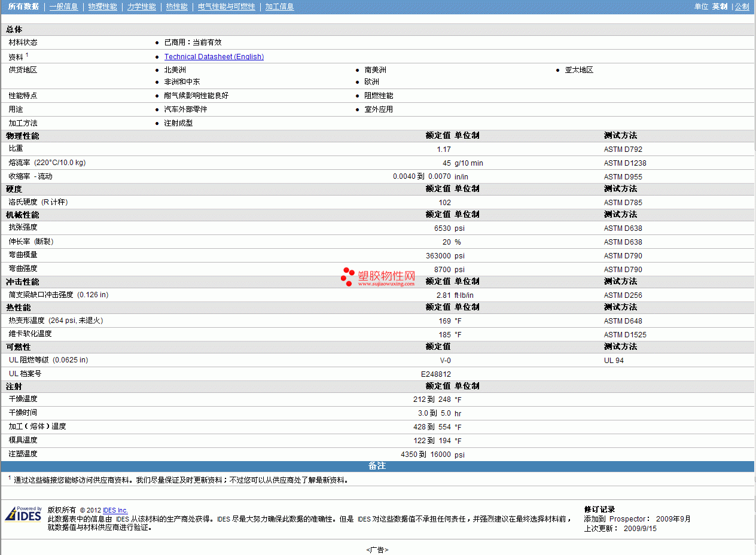This screenshot has height=555, width=756.
Task: Click the 亚太地区 region entry
Action: 579,70
